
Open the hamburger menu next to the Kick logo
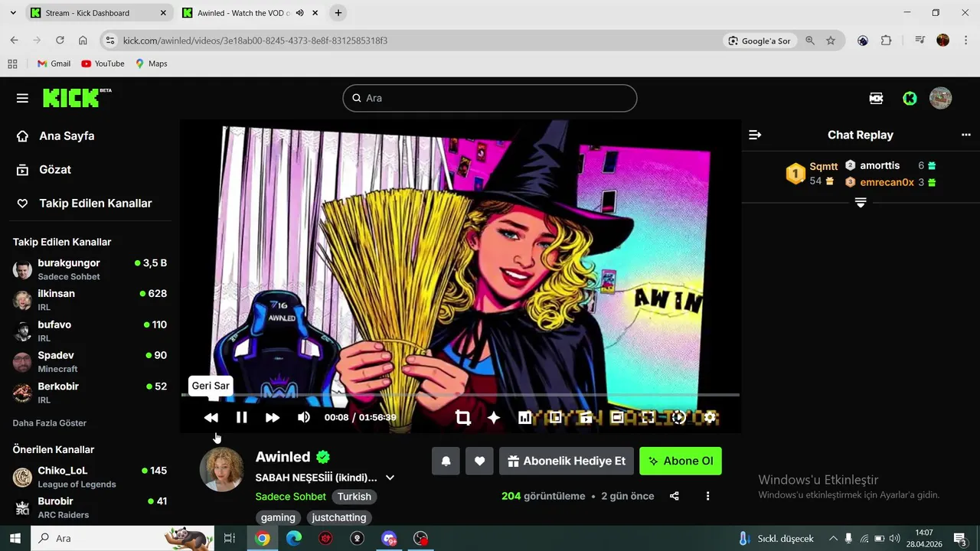[x=22, y=98]
